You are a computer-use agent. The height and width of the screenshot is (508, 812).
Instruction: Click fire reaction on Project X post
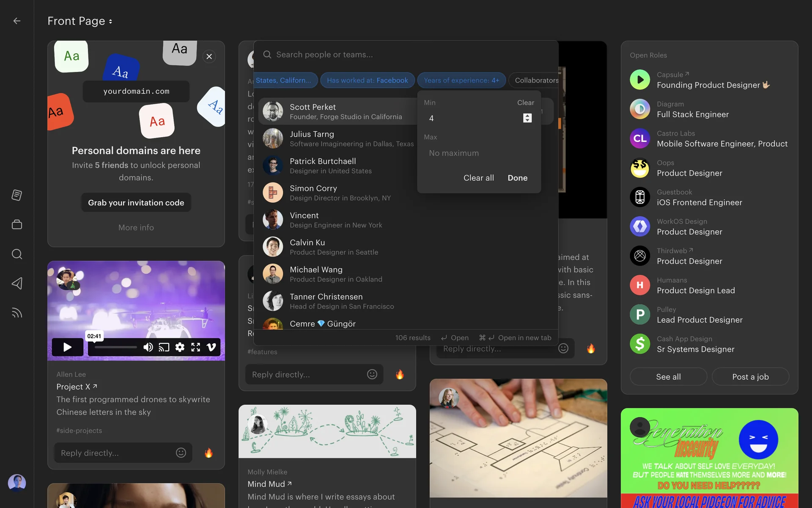(x=208, y=453)
